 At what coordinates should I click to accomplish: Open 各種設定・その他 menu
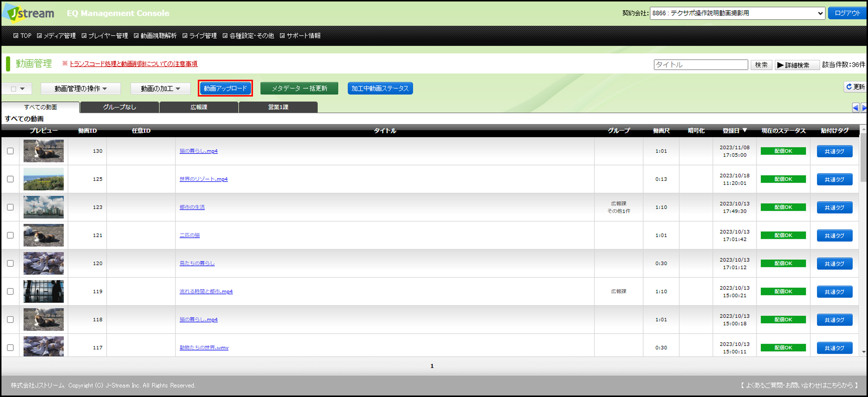pos(248,35)
